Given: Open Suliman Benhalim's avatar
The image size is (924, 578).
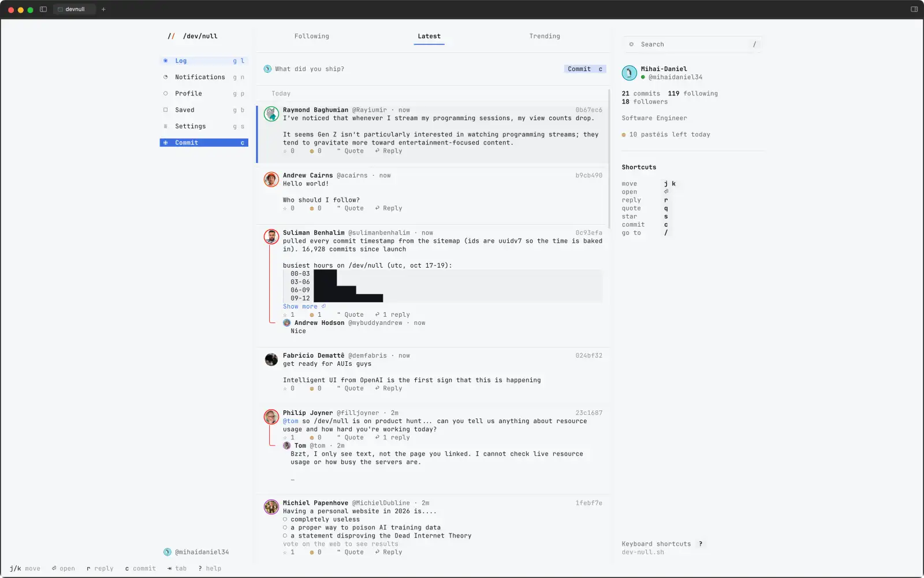Looking at the screenshot, I should [271, 236].
